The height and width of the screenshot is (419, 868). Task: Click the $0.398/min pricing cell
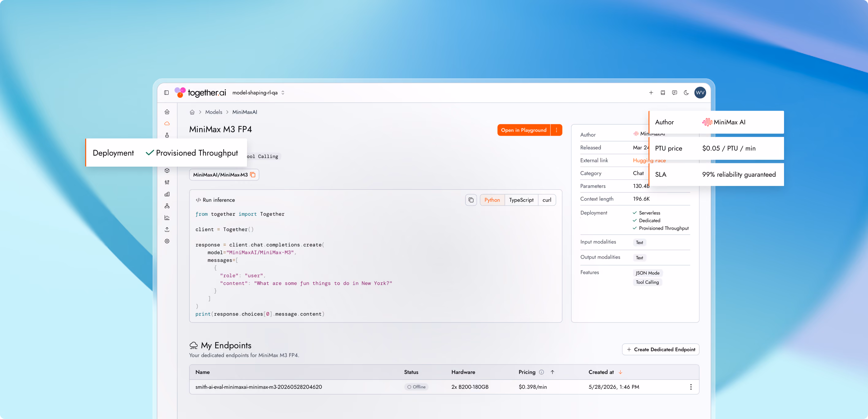click(533, 387)
